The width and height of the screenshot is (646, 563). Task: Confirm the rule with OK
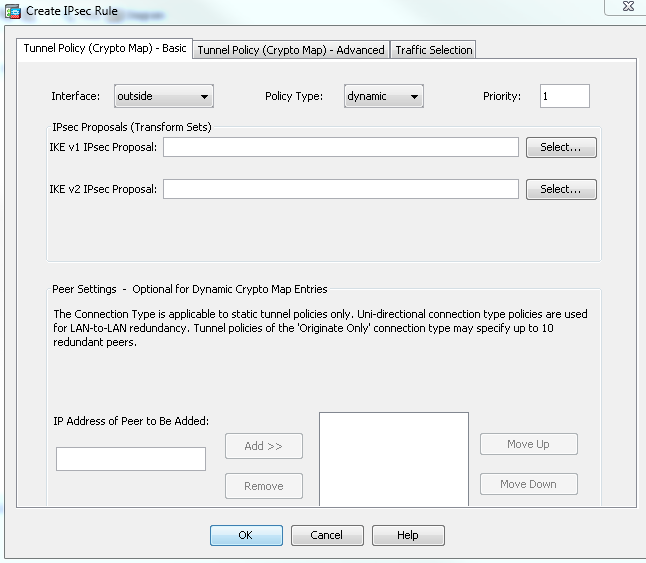pos(246,535)
